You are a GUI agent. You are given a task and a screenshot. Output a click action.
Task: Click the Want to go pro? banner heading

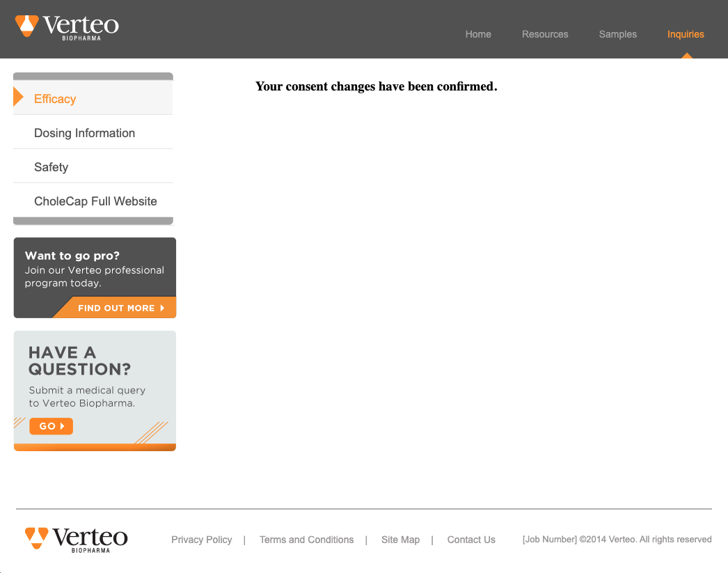coord(72,256)
